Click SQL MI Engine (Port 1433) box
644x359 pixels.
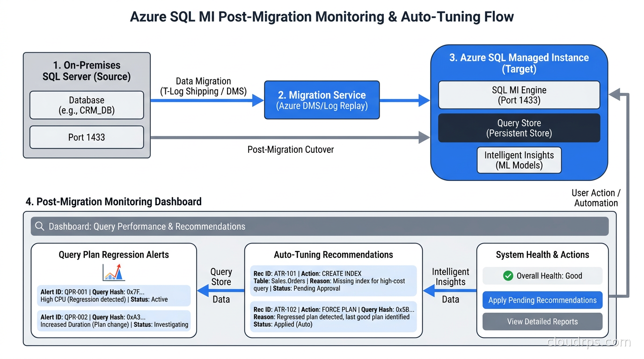(x=519, y=95)
